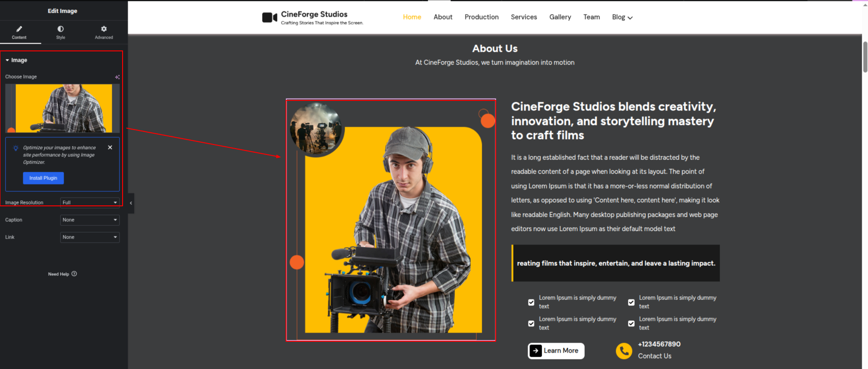Open the Link dropdown
Screen dimensions: 868x369
point(89,237)
